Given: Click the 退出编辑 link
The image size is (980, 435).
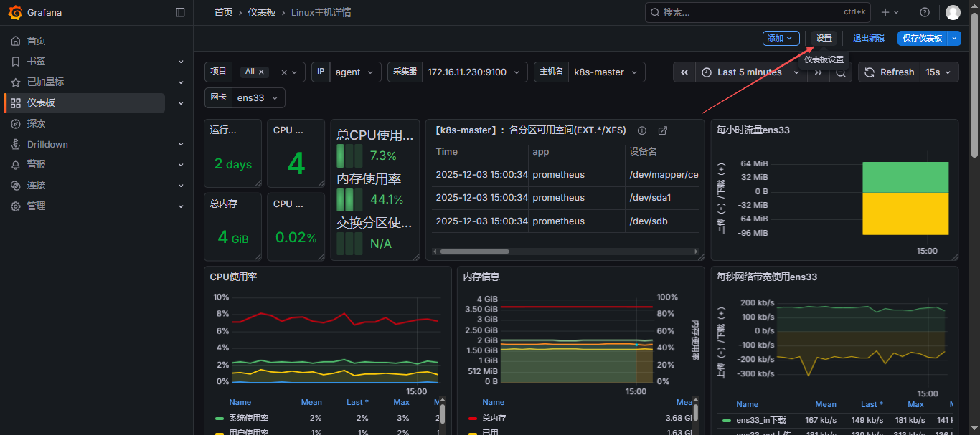Looking at the screenshot, I should point(868,38).
